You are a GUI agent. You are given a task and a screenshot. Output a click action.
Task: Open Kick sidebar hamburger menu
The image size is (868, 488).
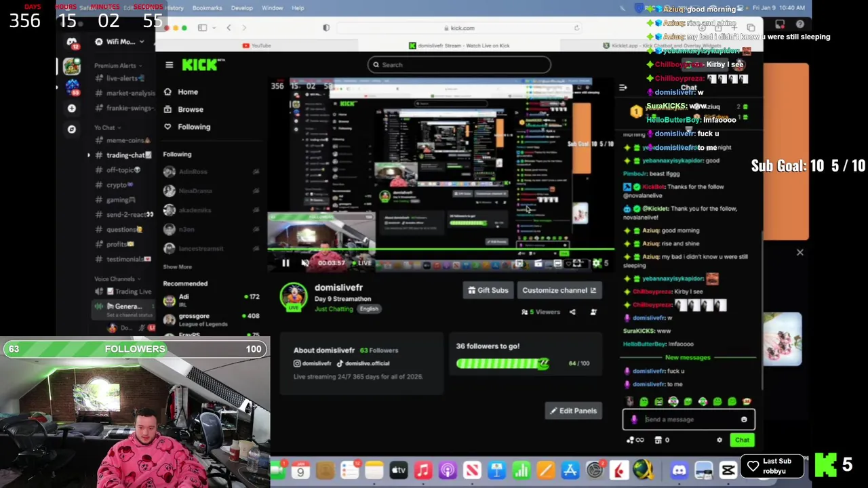coord(169,64)
